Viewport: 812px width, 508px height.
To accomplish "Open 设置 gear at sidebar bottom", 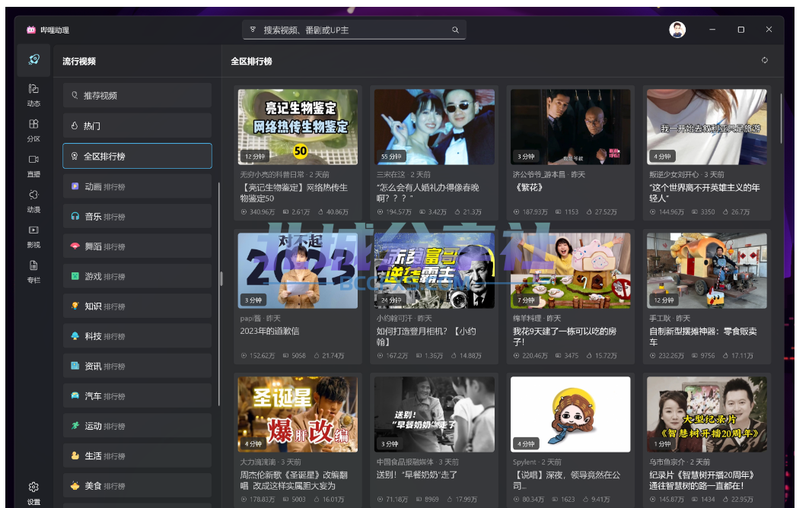I will click(x=33, y=493).
